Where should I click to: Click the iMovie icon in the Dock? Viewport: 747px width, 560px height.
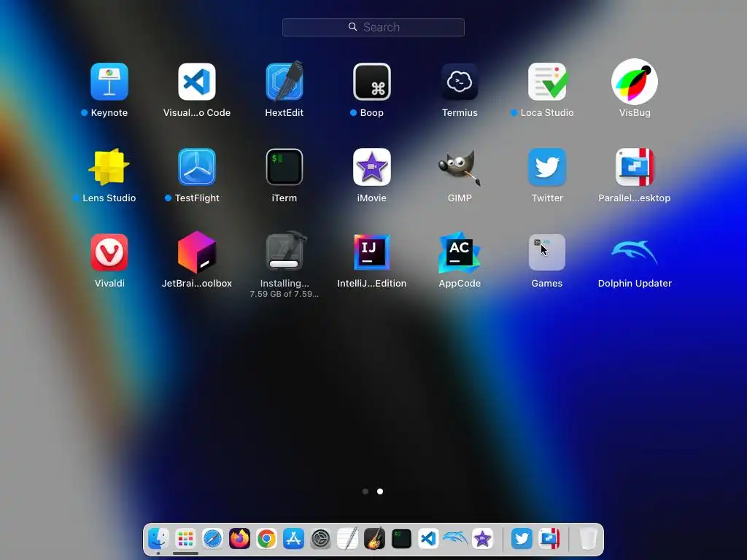point(483,539)
